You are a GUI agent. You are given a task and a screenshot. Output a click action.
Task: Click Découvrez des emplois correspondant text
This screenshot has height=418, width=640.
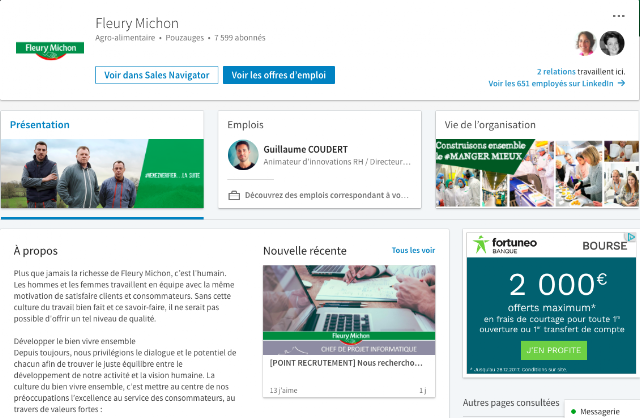click(327, 196)
